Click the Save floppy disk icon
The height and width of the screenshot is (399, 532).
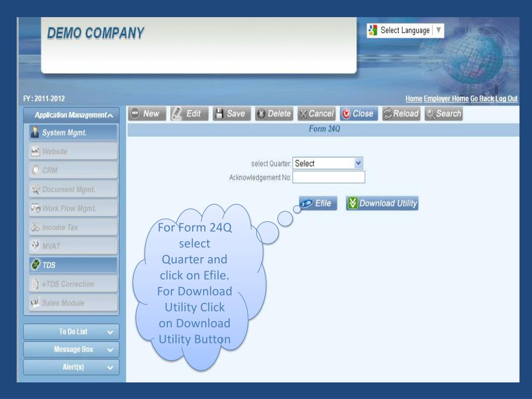[x=220, y=114]
